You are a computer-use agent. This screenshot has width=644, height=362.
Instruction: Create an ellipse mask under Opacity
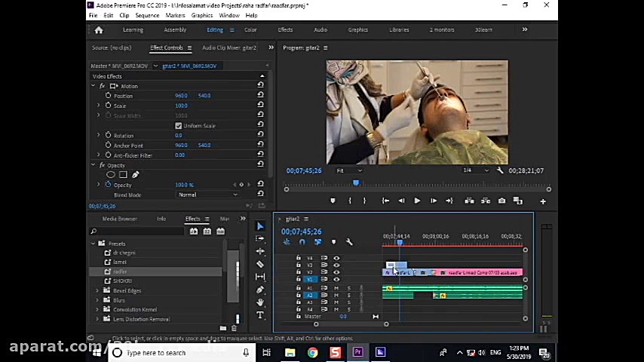click(x=111, y=175)
